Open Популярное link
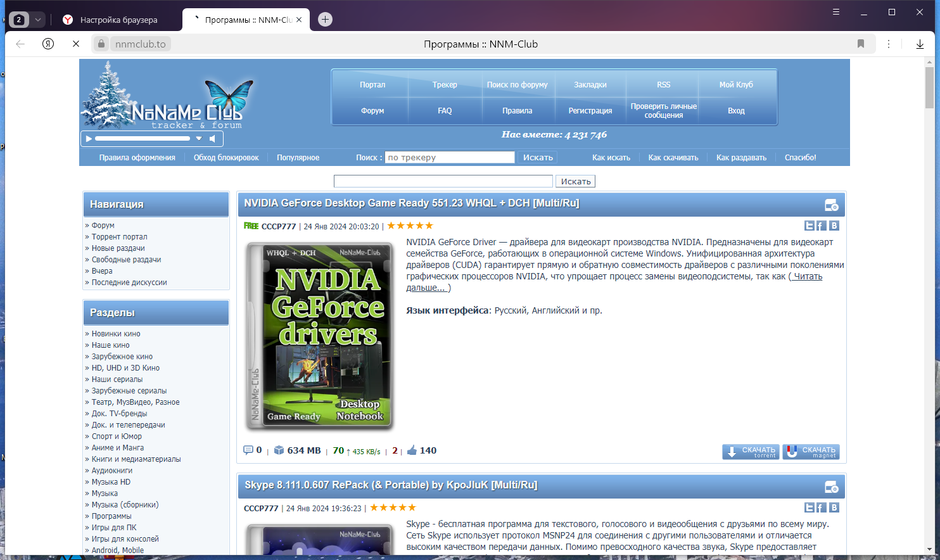This screenshot has height=560, width=940. 298,157
